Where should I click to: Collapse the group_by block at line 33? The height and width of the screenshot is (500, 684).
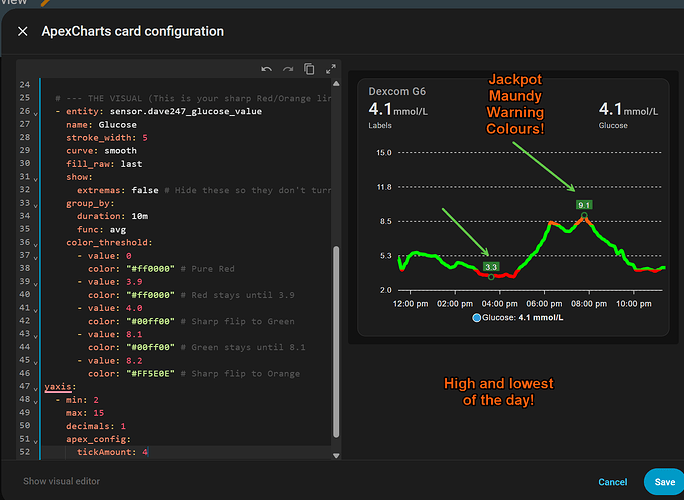(x=38, y=203)
